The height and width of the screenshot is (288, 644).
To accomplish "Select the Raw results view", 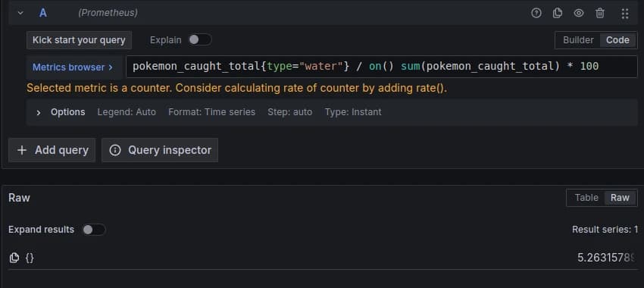I will coord(620,198).
